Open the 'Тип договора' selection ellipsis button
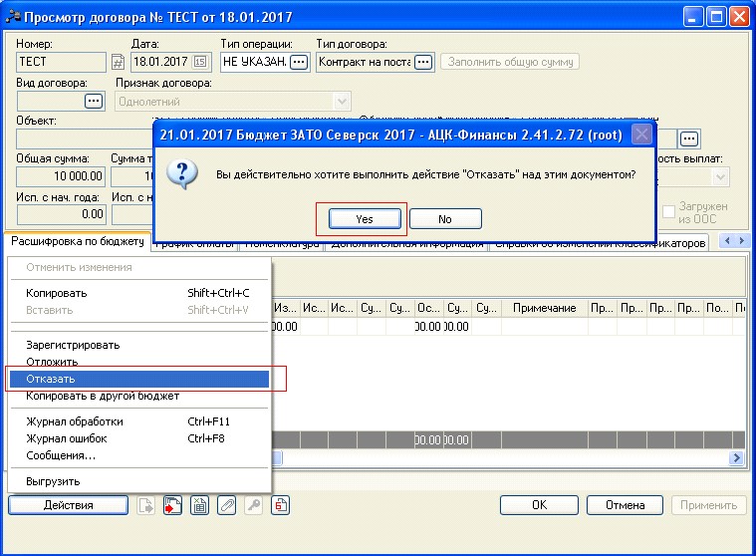Viewport: 756px width, 556px height. click(423, 62)
